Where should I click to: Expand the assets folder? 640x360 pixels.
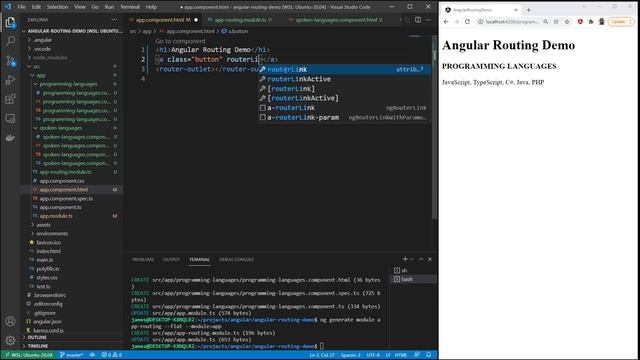(x=43, y=225)
